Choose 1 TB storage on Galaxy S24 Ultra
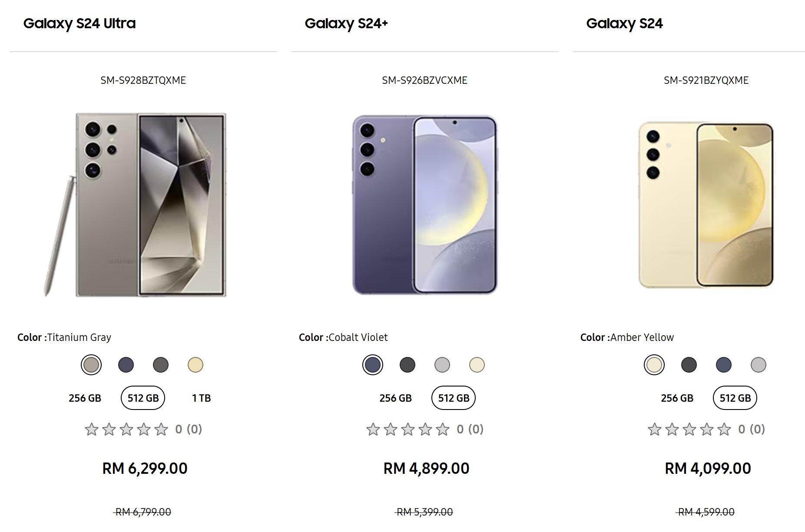 [x=202, y=397]
